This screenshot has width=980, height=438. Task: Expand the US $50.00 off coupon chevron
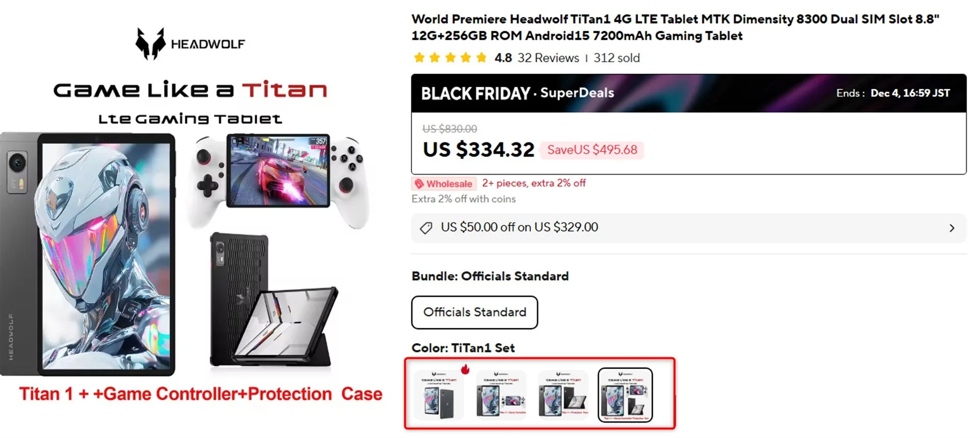951,228
